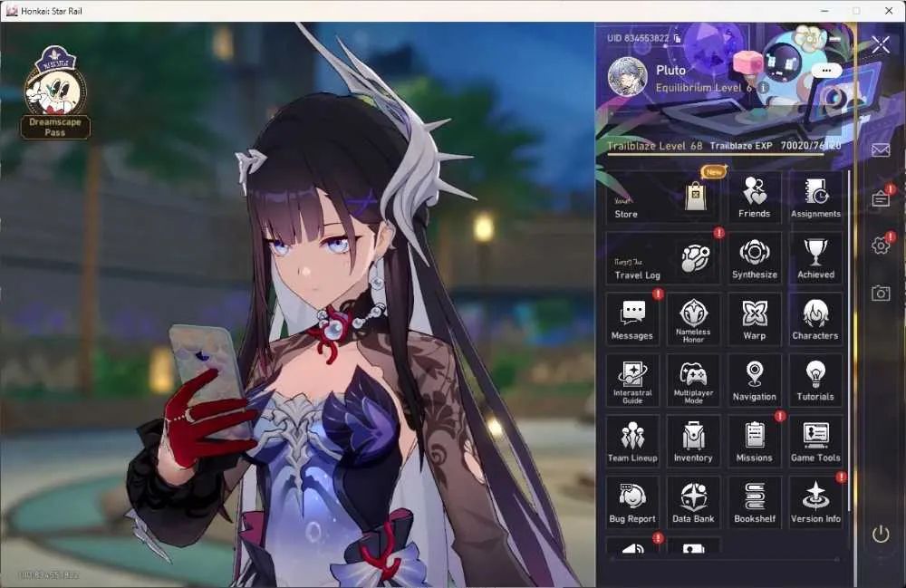Viewport: 906px width, 588px height.
Task: Open the announcements clipboard icon in the sidebar
Action: pyautogui.click(x=881, y=198)
